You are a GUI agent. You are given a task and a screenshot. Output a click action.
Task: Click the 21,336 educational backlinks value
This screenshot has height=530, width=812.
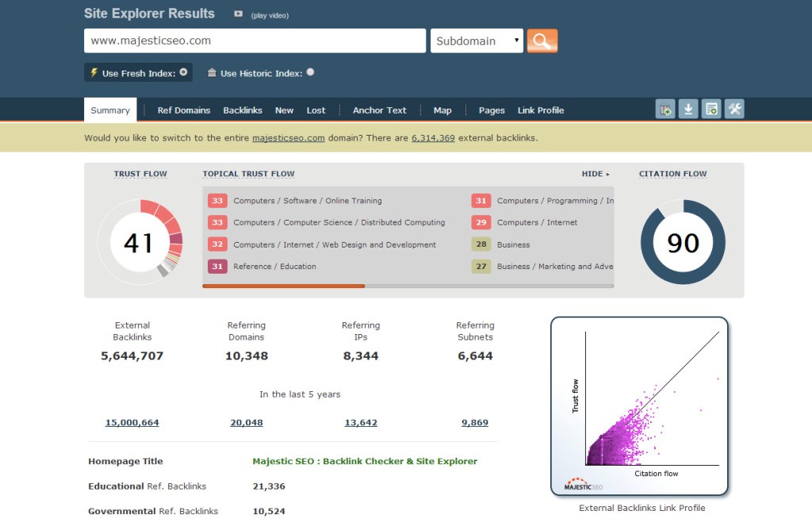(269, 486)
